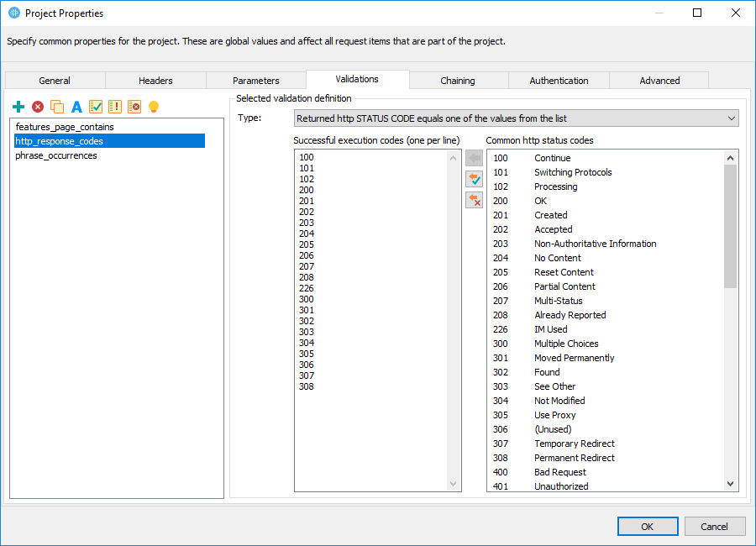Click the document-with-red-X toolbar icon
This screenshot has width=756, height=546.
[x=134, y=107]
